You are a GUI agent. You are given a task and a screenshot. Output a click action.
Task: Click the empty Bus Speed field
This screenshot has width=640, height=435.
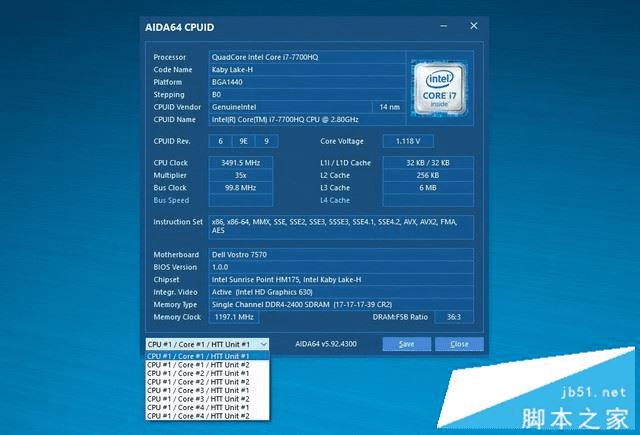240,200
